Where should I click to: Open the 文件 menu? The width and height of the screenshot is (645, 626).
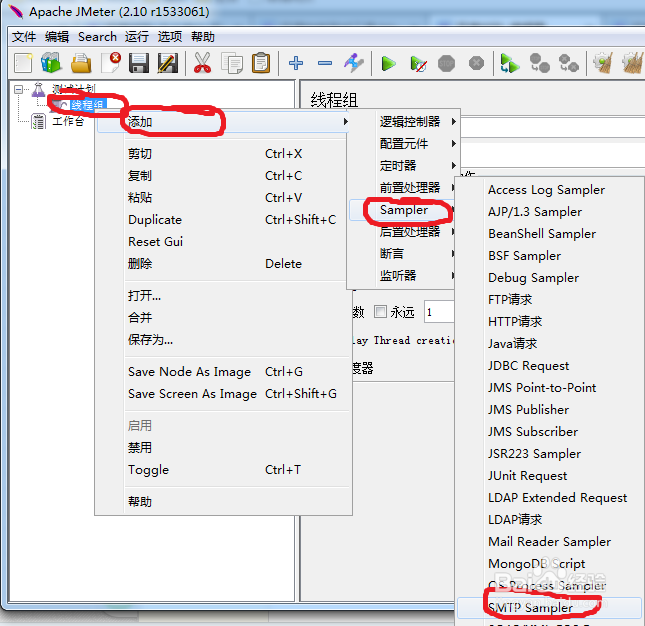pos(23,37)
